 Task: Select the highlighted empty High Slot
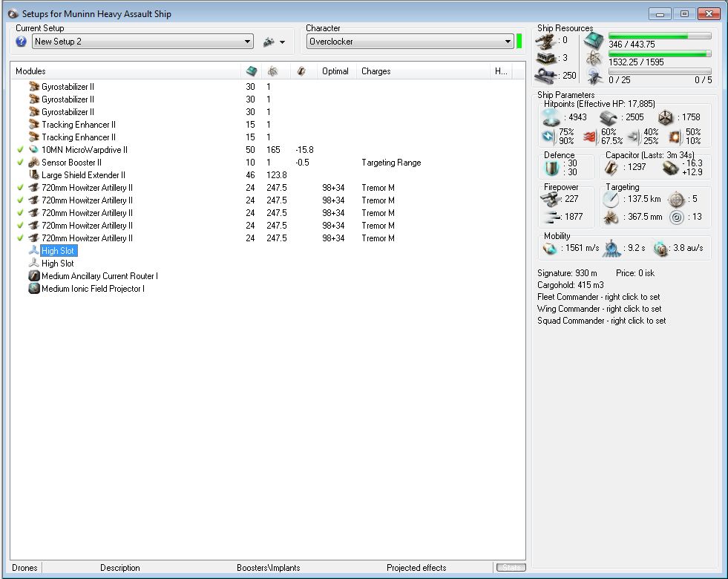click(58, 251)
